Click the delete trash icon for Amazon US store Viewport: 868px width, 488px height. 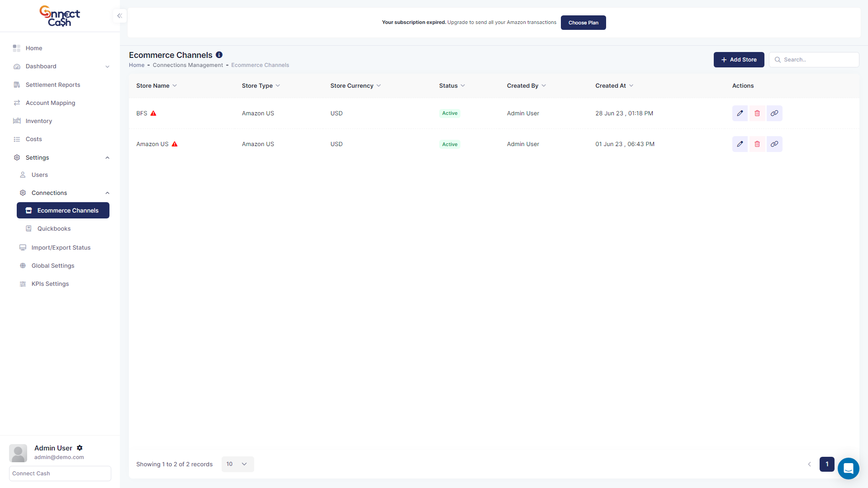coord(757,144)
